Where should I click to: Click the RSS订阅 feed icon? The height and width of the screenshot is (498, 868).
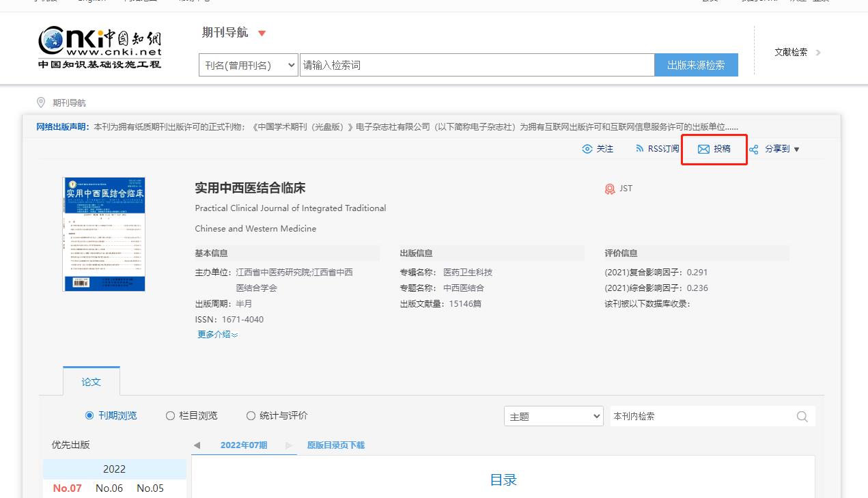coord(640,148)
